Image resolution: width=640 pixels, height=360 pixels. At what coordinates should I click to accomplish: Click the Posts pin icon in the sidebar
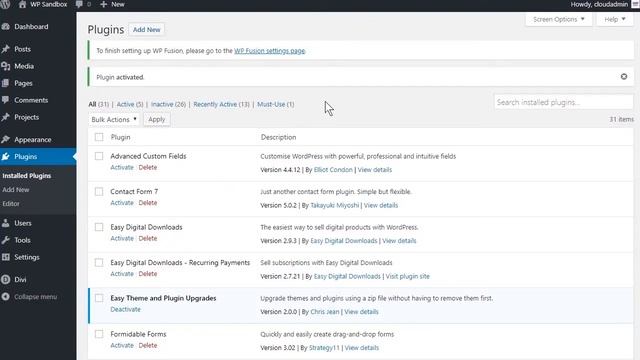tap(5, 49)
